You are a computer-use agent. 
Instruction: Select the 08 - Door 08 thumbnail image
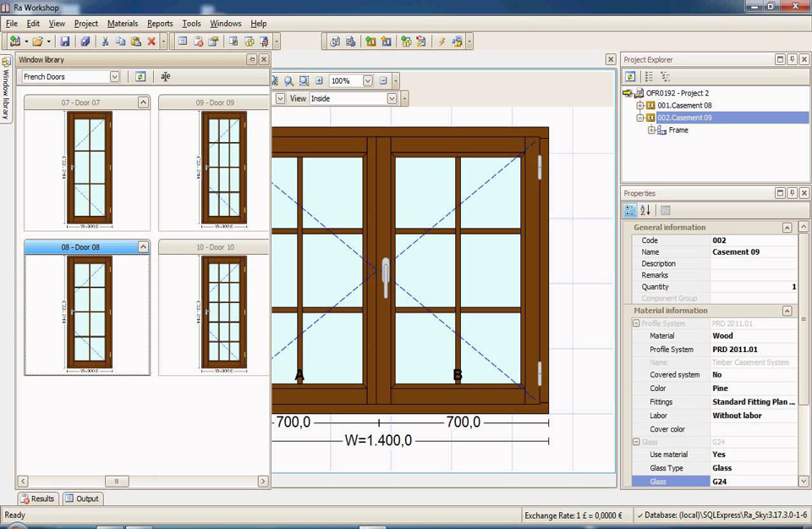point(89,313)
